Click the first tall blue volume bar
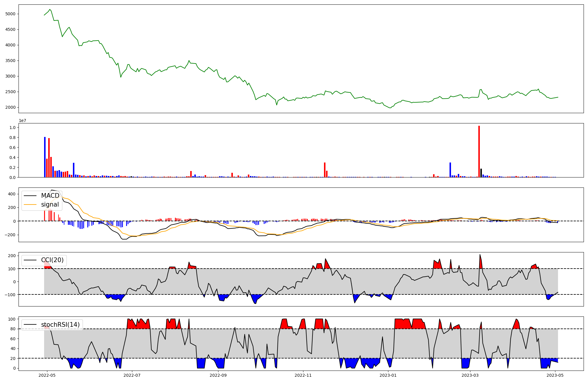This screenshot has height=382, width=588. [45, 157]
